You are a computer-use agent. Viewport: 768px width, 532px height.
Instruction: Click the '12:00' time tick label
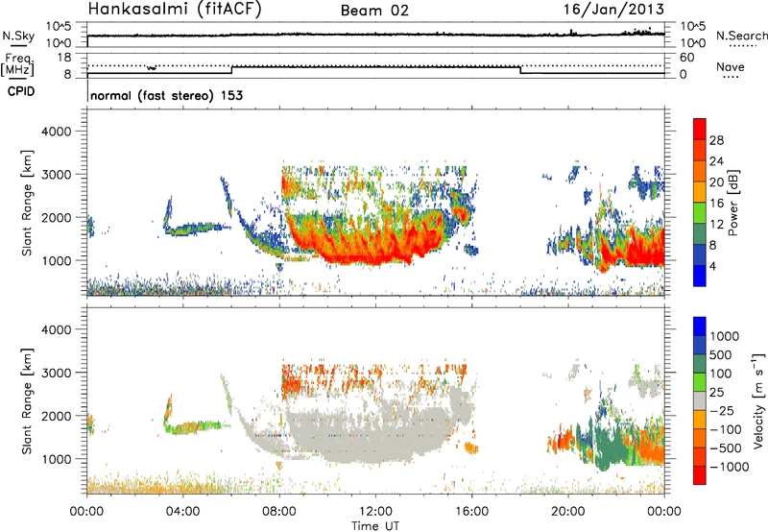coord(375,512)
